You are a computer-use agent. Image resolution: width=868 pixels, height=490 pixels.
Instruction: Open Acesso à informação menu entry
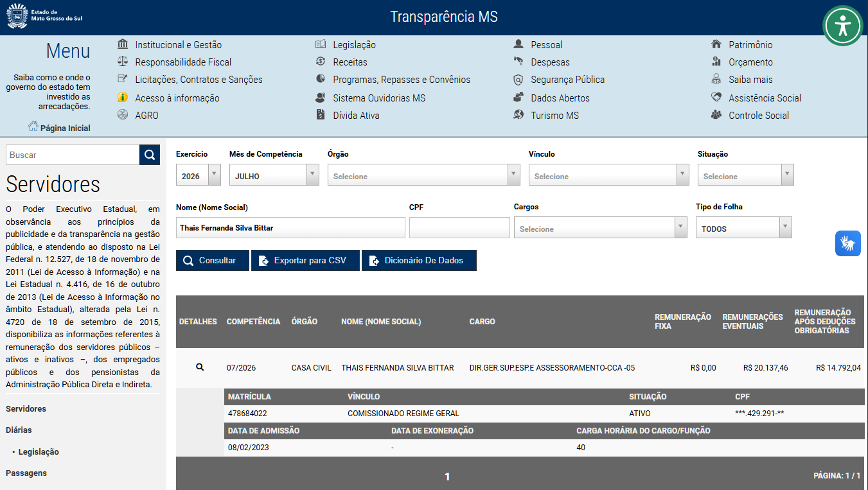[177, 98]
